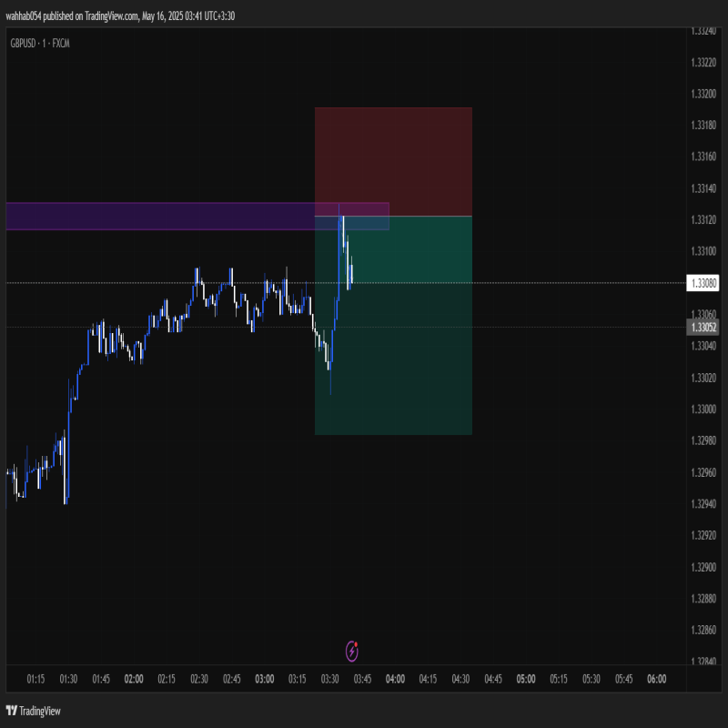Click the 04:15 time axis label

pos(428,679)
